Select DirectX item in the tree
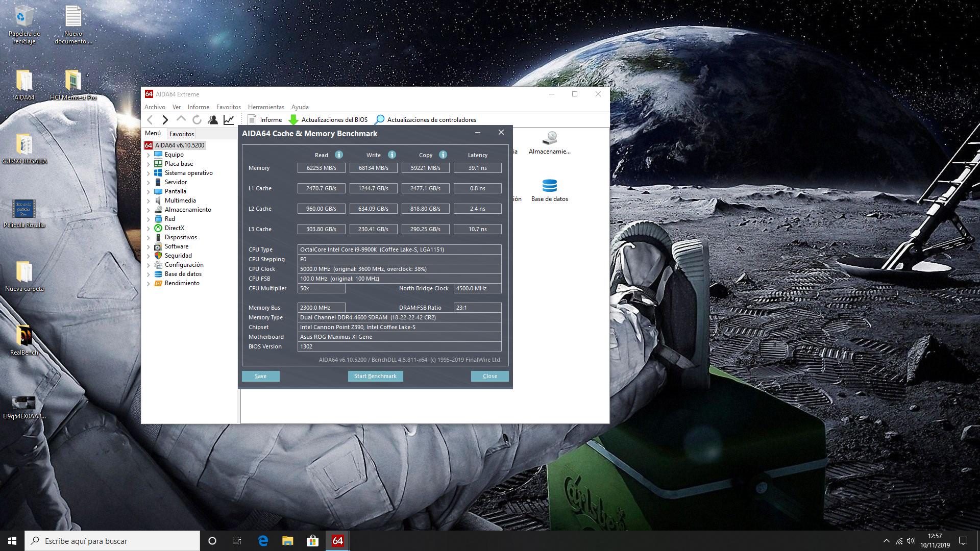The width and height of the screenshot is (980, 551). (x=174, y=228)
